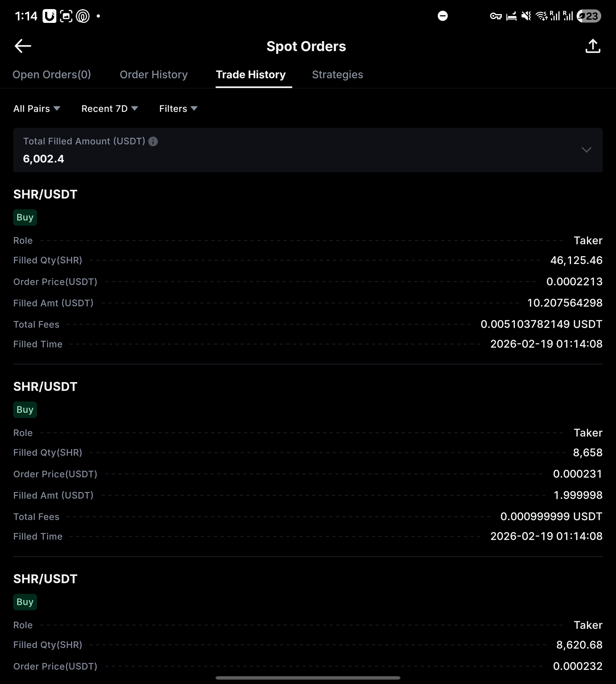Tap info icon beside Total Filled Amount

pos(153,142)
